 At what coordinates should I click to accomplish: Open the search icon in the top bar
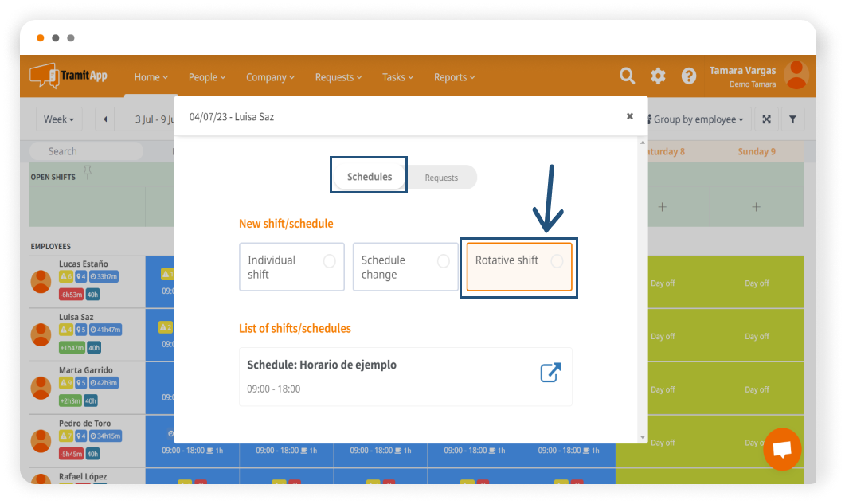tap(627, 76)
